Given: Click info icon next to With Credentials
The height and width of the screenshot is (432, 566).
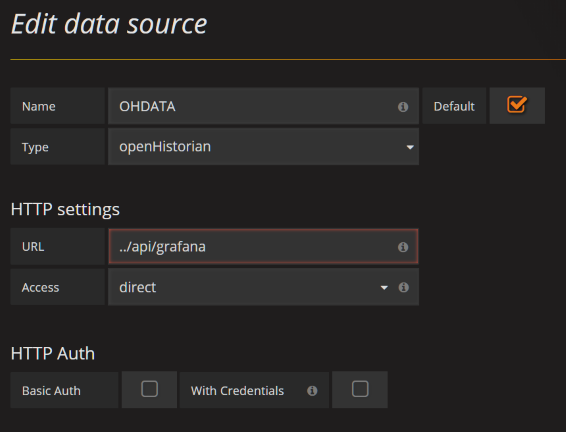Looking at the screenshot, I should [x=312, y=390].
